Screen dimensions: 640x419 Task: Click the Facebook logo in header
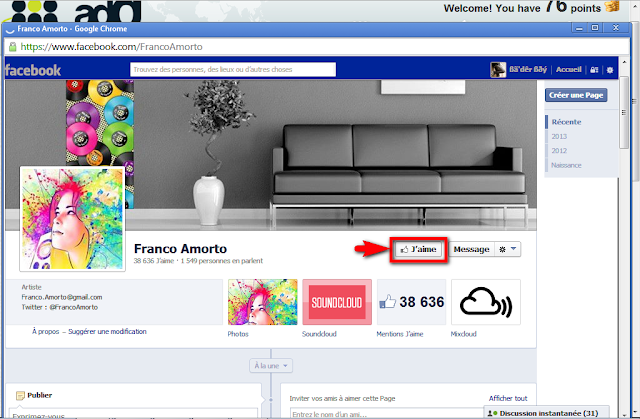(x=34, y=70)
